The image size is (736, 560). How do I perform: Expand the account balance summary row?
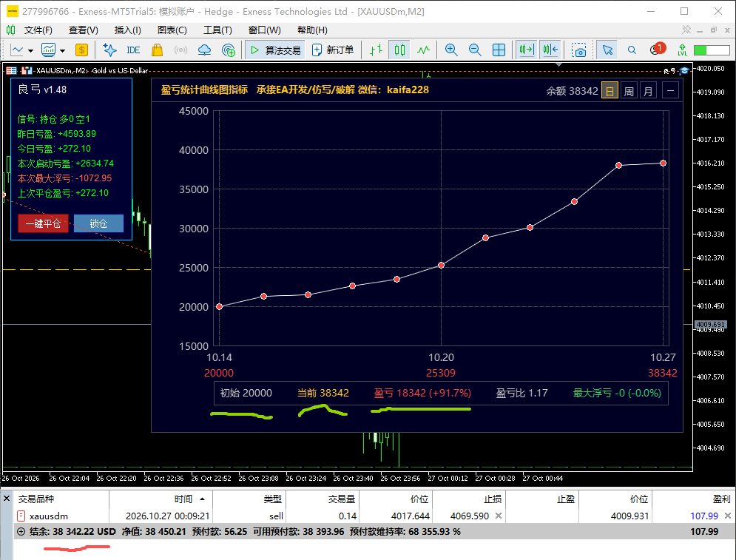[x=21, y=531]
